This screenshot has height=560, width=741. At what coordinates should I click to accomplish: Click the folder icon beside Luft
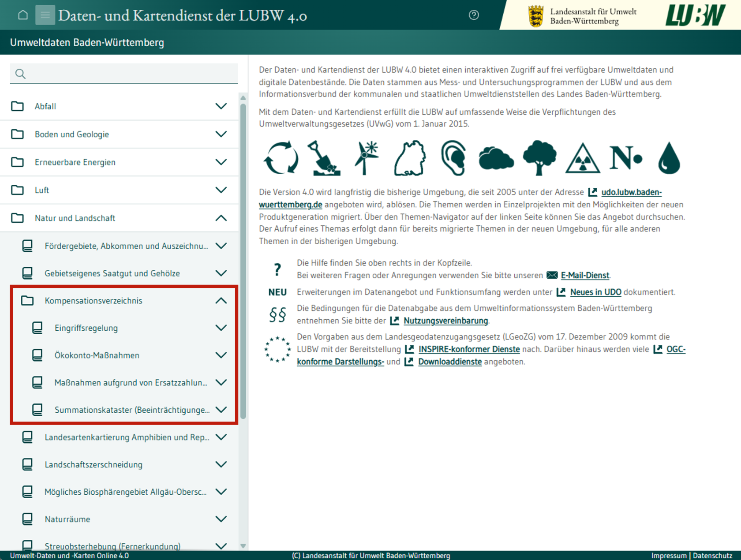17,190
